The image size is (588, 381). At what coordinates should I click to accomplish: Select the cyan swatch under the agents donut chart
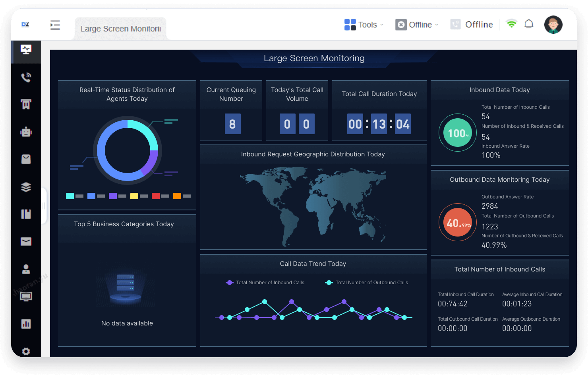(x=70, y=196)
